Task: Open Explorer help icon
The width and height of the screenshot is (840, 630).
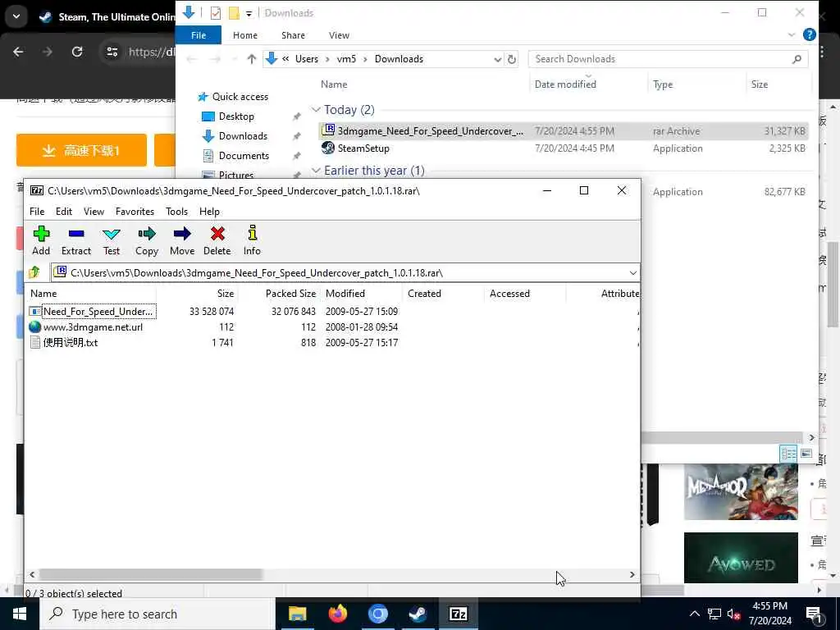Action: 810,34
